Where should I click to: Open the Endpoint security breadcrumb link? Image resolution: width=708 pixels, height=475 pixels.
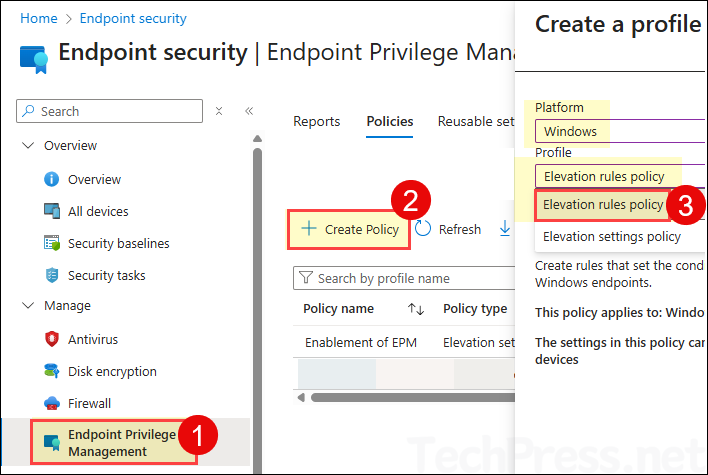[x=133, y=19]
